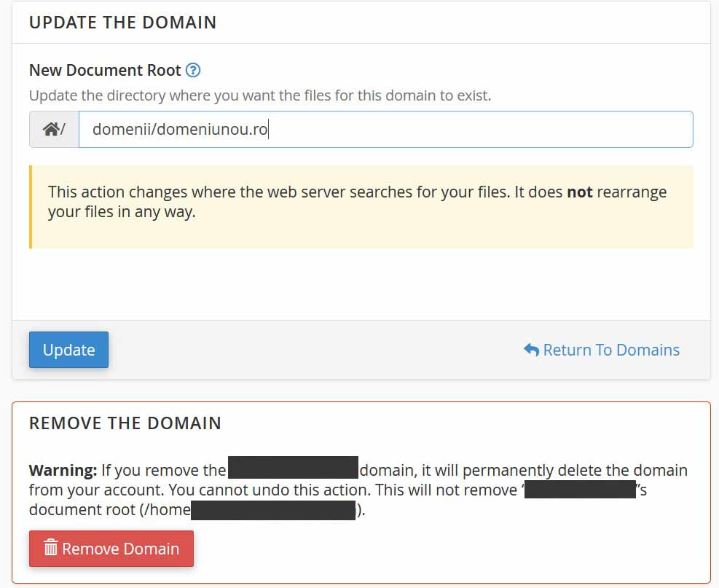Click the bold word not in the notice
The image size is (719, 588).
(580, 192)
